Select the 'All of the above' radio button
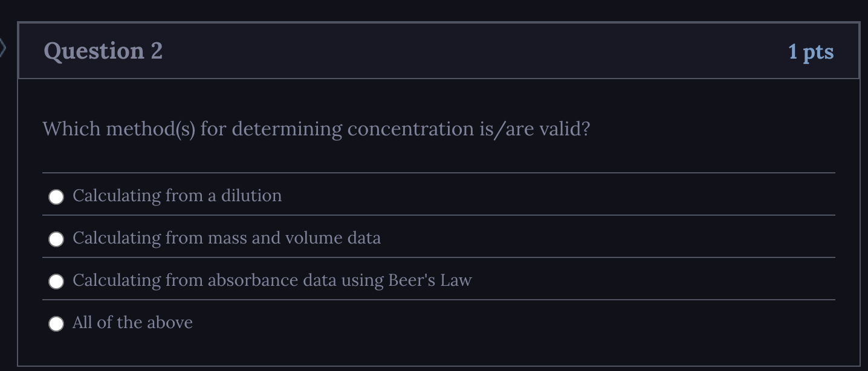 pyautogui.click(x=56, y=323)
